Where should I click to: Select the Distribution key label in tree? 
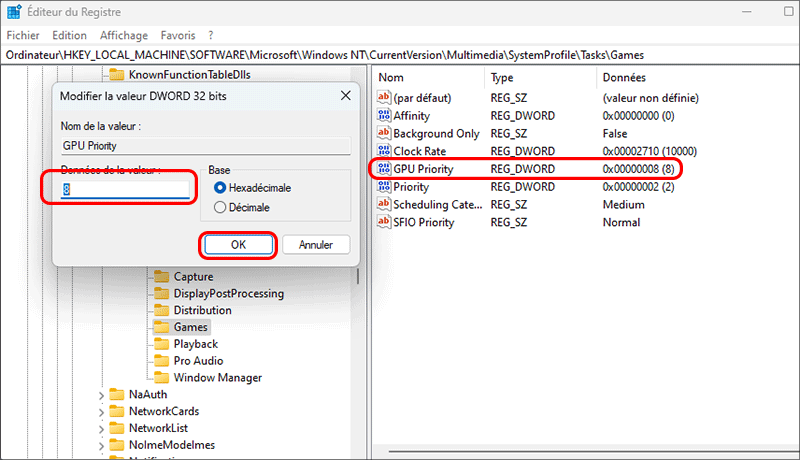[203, 310]
